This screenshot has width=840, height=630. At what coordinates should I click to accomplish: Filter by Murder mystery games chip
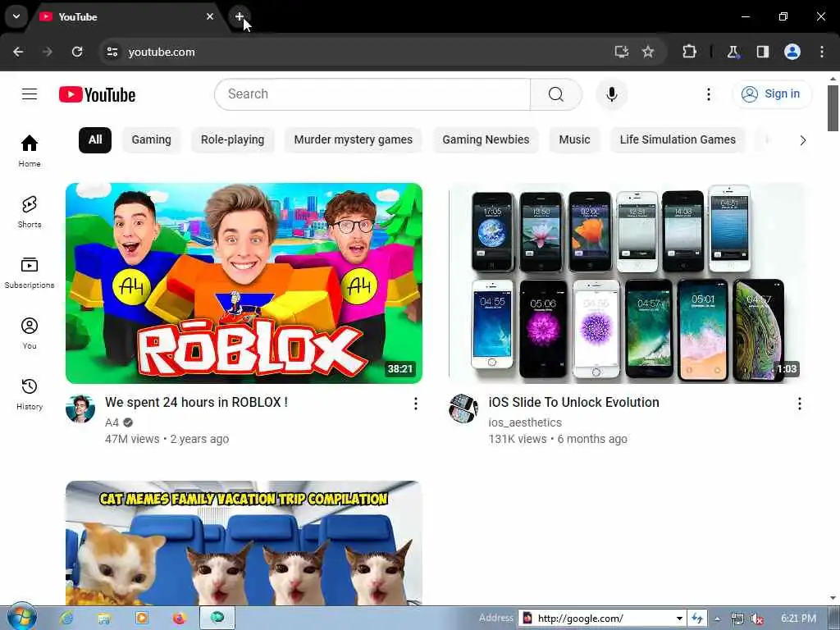click(353, 139)
